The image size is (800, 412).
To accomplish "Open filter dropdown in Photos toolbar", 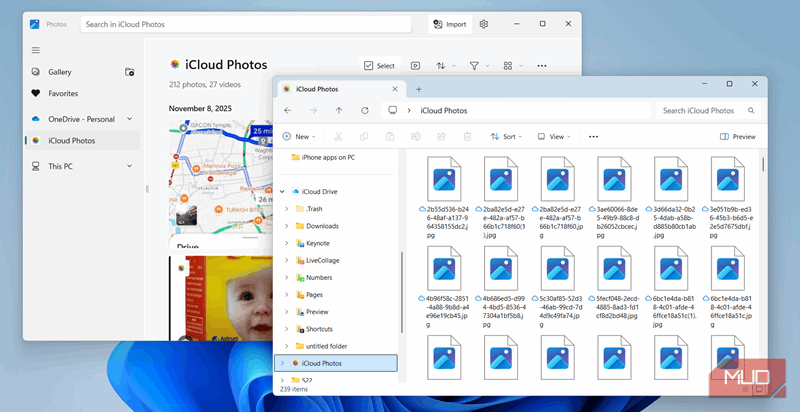I will pos(480,66).
